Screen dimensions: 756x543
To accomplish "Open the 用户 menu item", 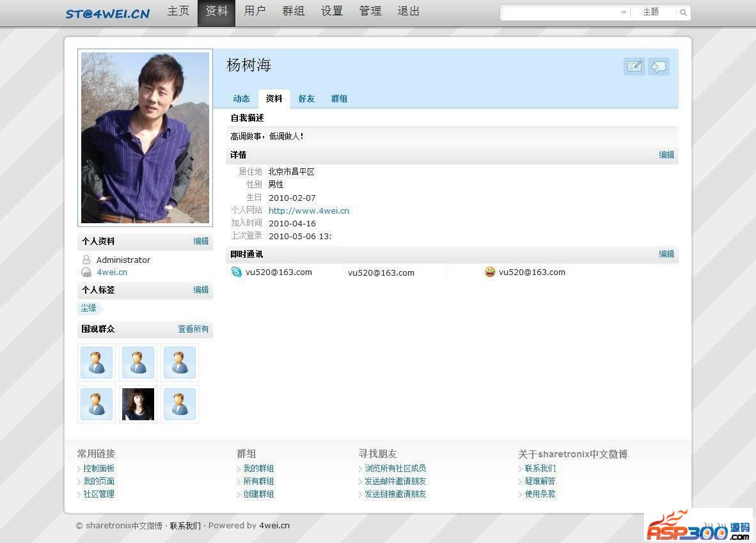I will tap(255, 11).
